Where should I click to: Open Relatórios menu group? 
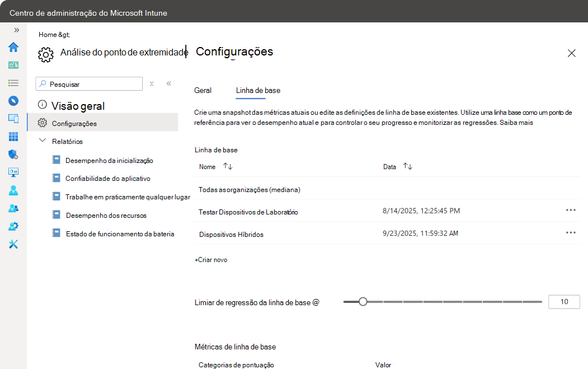[x=68, y=142]
